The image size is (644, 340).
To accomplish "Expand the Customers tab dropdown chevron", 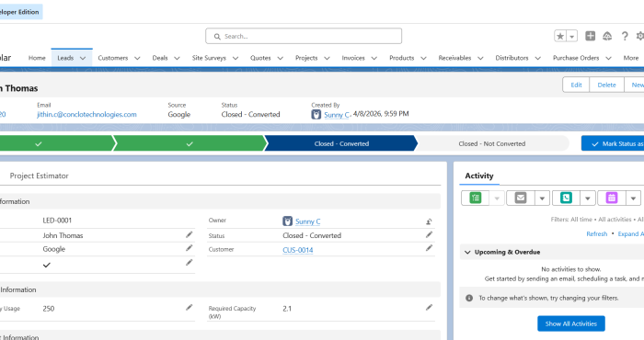I will (137, 58).
